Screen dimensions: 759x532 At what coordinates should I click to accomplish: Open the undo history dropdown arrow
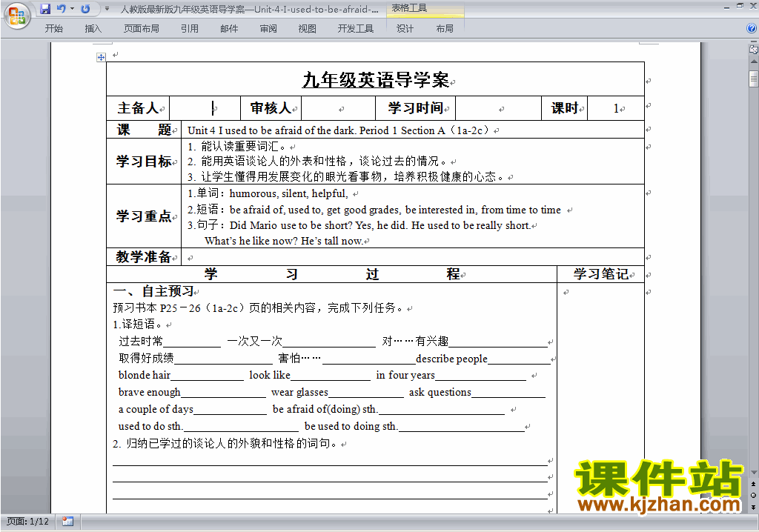pyautogui.click(x=72, y=9)
